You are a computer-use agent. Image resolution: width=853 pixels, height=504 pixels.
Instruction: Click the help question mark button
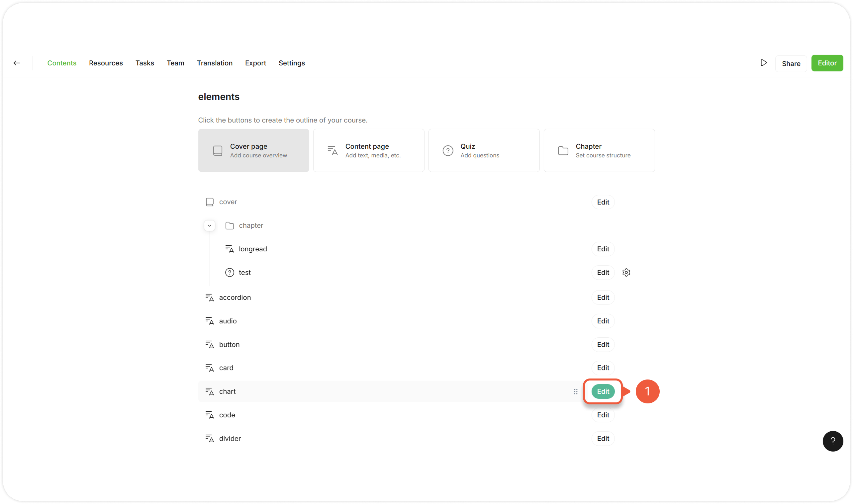[x=832, y=441]
